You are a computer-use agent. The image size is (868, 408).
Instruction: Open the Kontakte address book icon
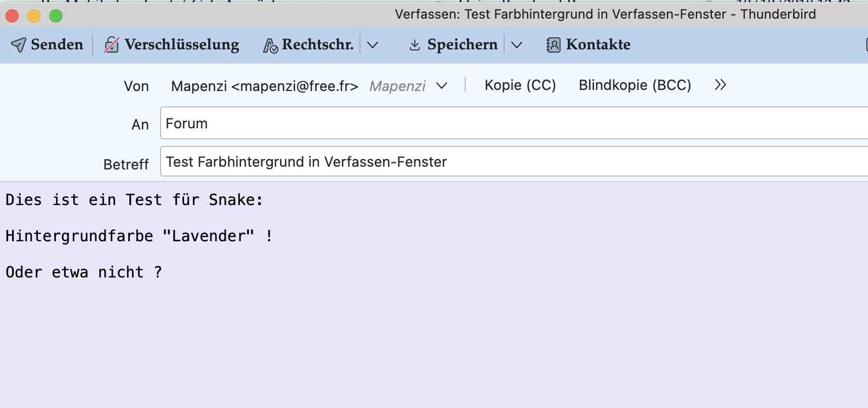(x=553, y=45)
